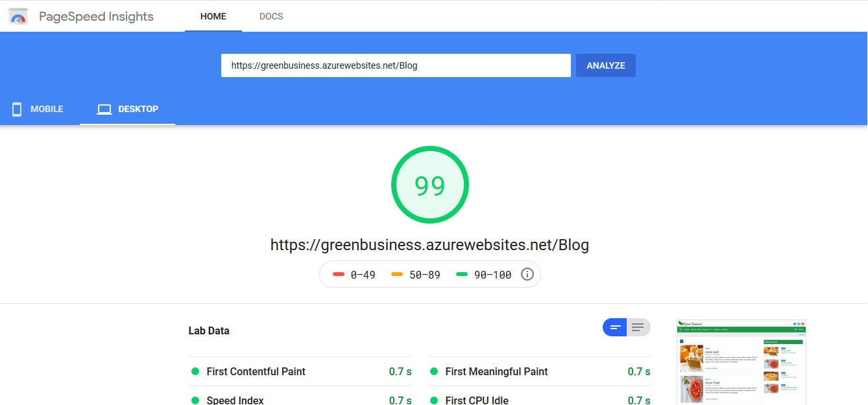The width and height of the screenshot is (868, 405).
Task: Click green dot beside First CPU Idle
Action: pos(433,400)
